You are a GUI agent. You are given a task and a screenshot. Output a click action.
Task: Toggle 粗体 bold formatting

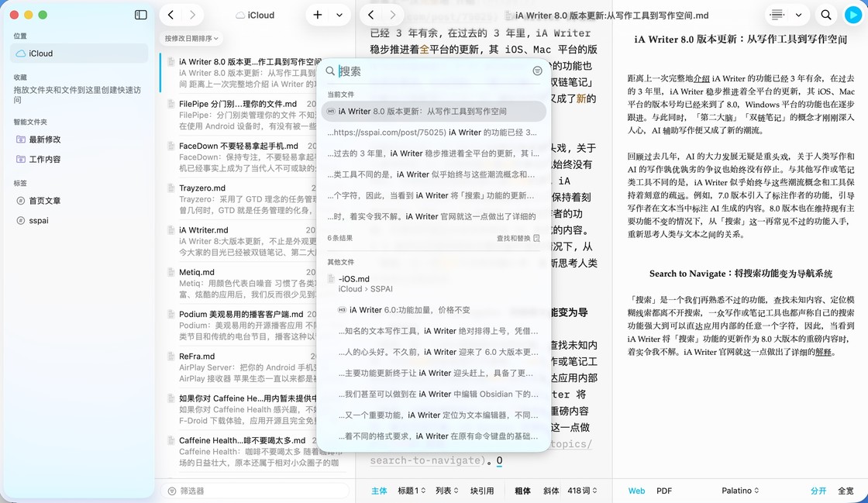(x=522, y=491)
